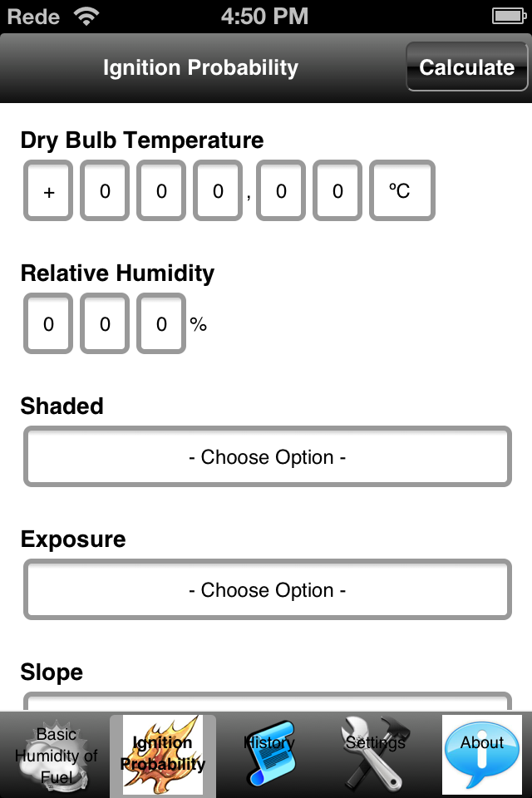This screenshot has width=532, height=798.
Task: Select first decimal digit of temperature
Action: click(x=281, y=190)
